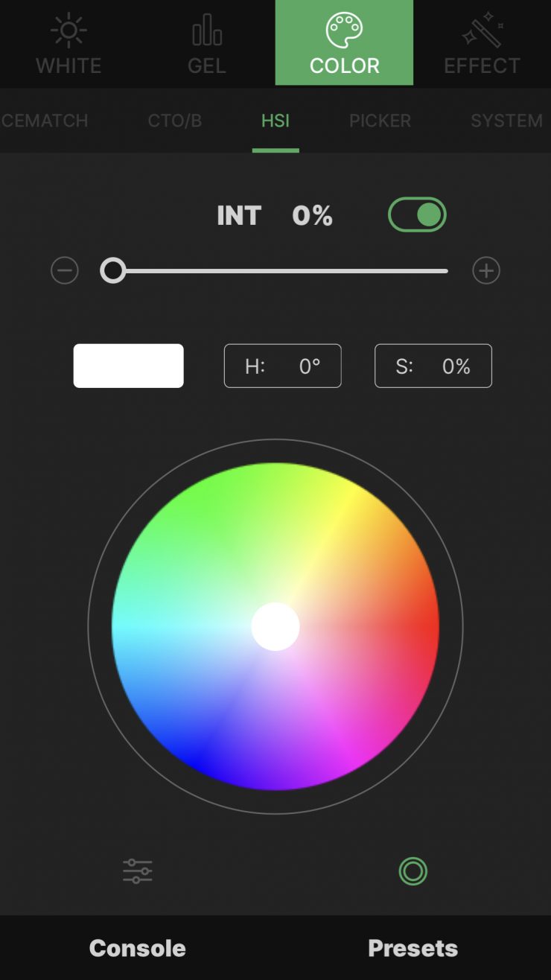Click the intensity slider handle

pyautogui.click(x=113, y=270)
